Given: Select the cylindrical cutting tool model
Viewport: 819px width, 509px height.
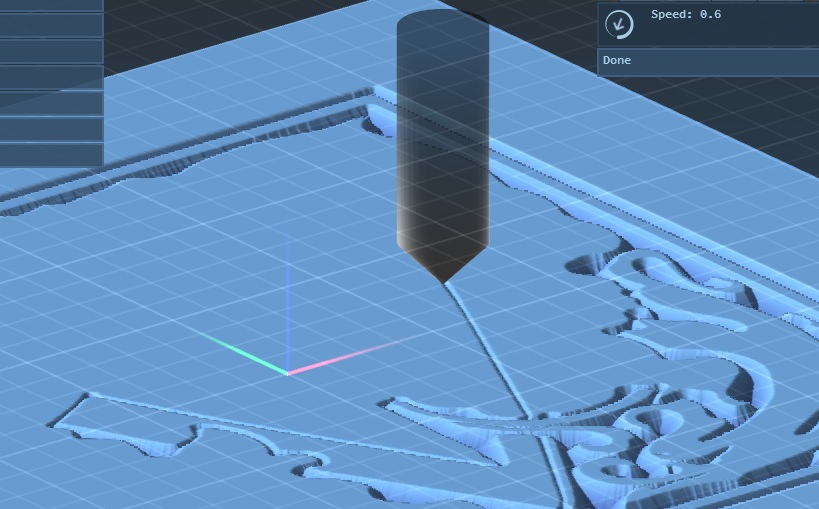Looking at the screenshot, I should (x=443, y=146).
